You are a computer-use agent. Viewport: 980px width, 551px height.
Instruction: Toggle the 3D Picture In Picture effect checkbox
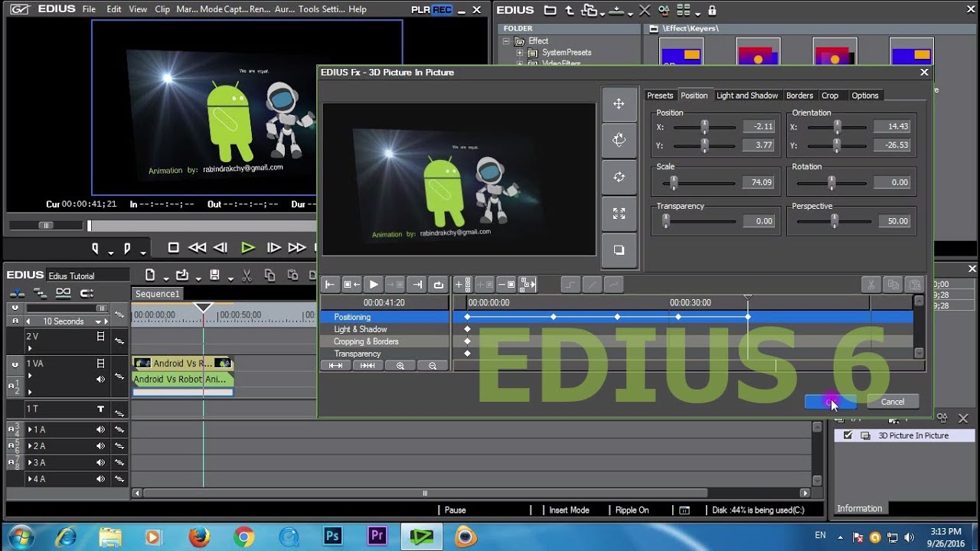click(848, 435)
